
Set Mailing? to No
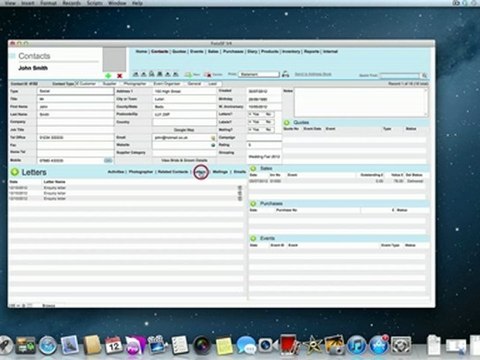[267, 130]
